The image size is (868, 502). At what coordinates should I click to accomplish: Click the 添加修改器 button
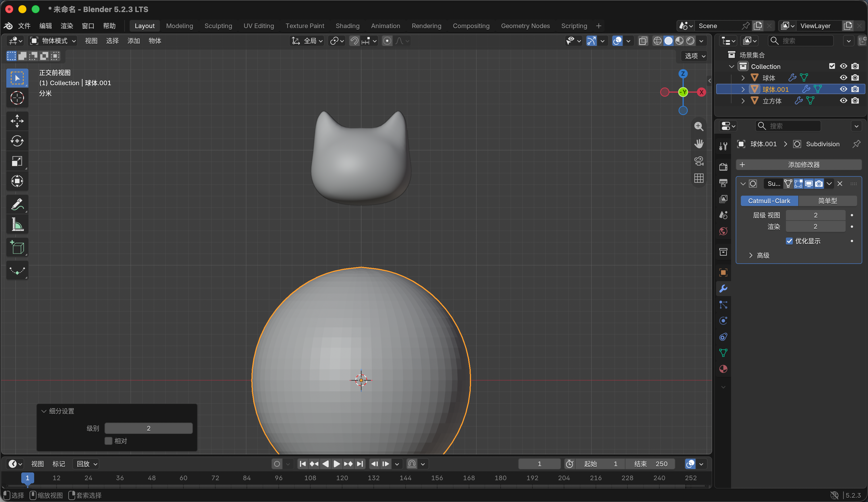799,165
